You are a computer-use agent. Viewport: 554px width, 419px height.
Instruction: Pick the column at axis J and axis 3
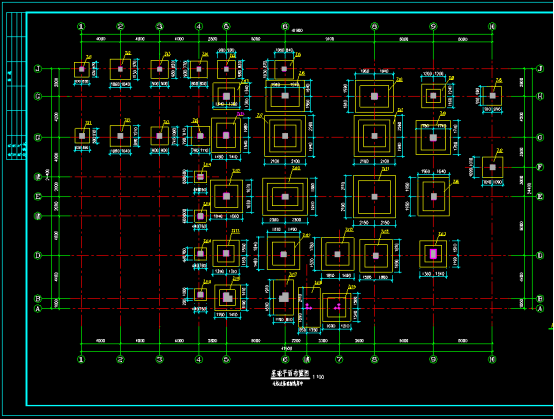tap(159, 69)
